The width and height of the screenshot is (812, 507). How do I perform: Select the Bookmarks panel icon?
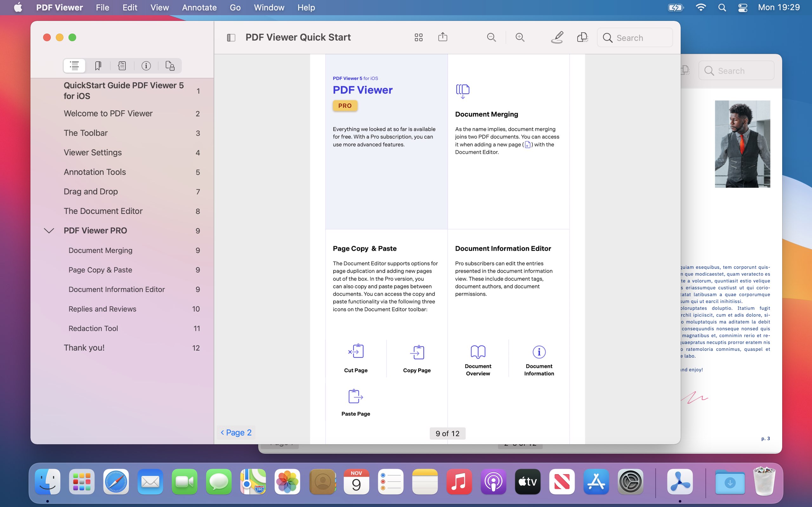coord(98,65)
